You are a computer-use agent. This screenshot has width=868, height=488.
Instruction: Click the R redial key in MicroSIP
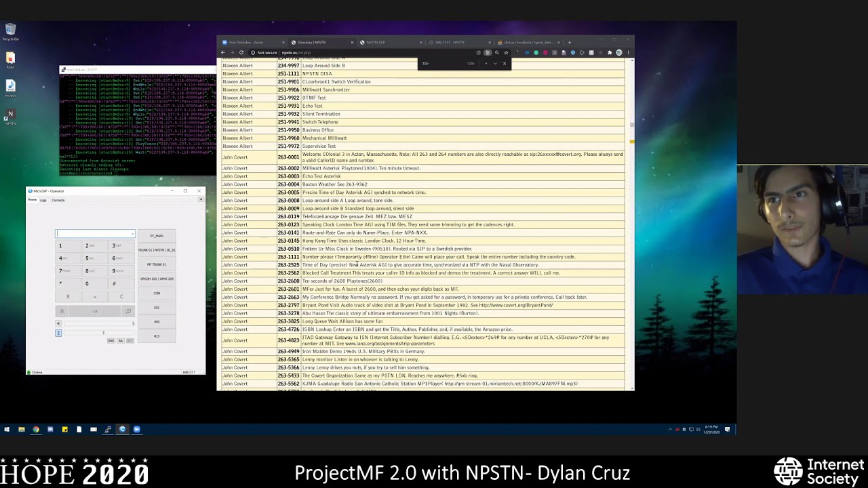(x=68, y=296)
